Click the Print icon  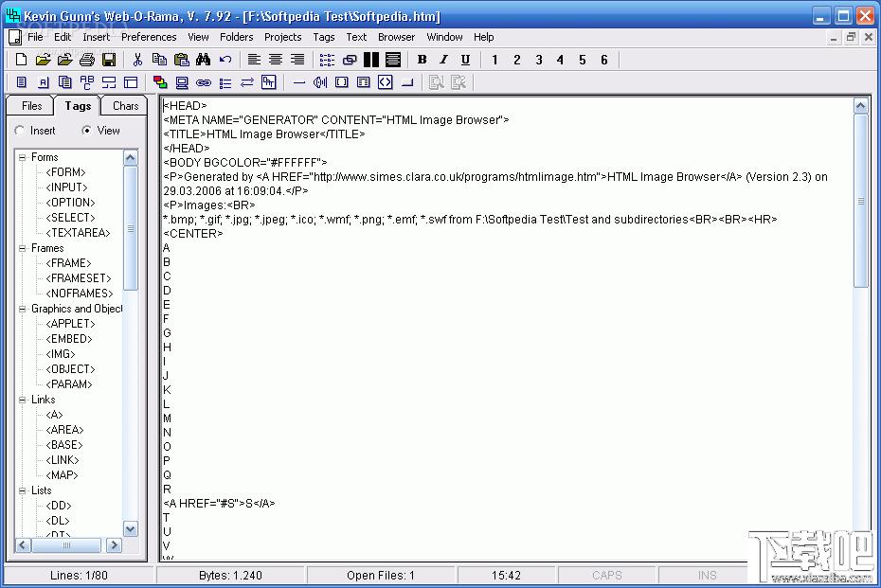pos(87,60)
